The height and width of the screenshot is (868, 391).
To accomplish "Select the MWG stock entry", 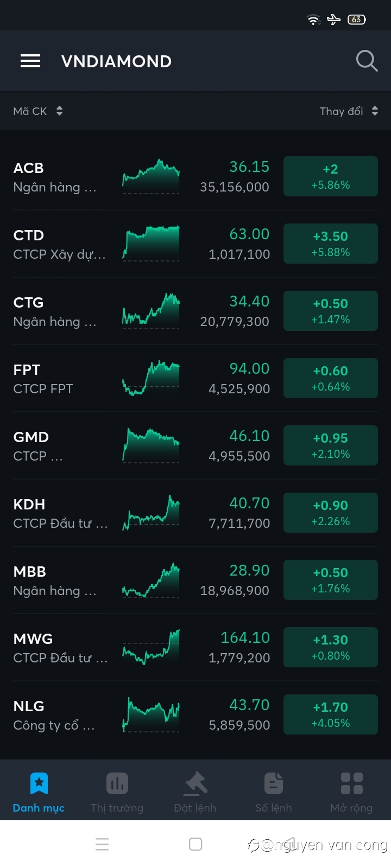I will 195,647.
